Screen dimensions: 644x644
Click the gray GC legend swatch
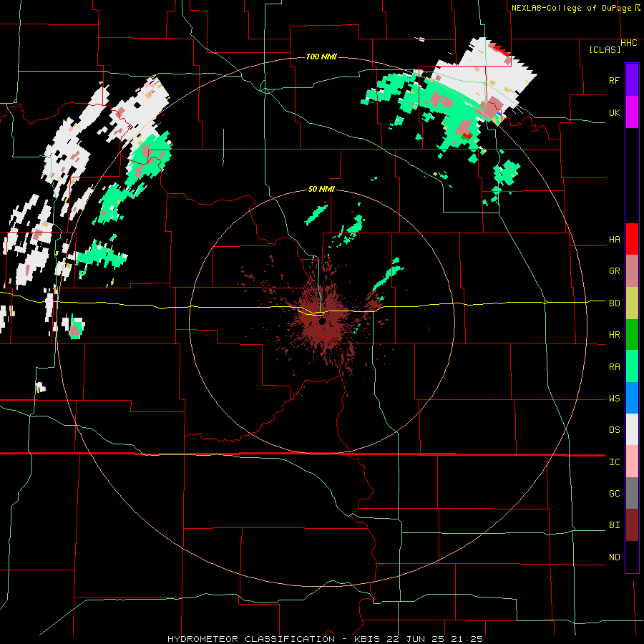[632, 493]
